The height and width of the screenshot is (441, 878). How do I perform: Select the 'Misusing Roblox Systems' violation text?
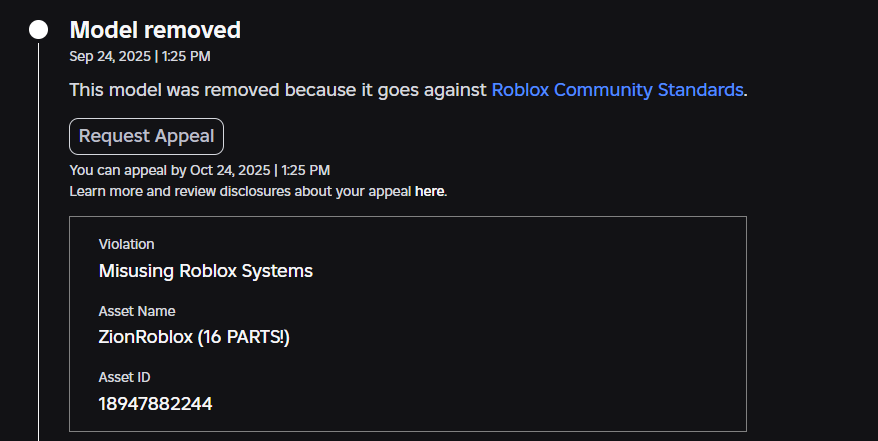tap(206, 271)
